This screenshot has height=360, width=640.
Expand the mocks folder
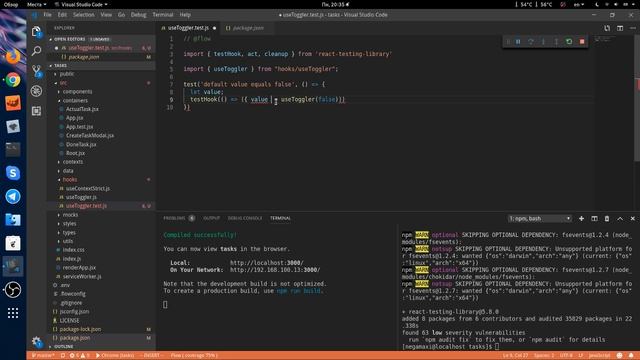(x=70, y=215)
